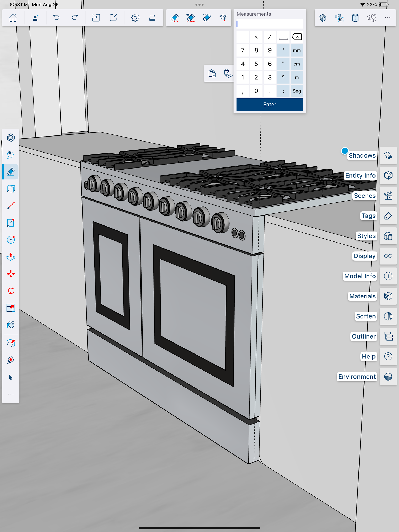Expand more options in top-right toolbar
The image size is (399, 532).
[387, 18]
